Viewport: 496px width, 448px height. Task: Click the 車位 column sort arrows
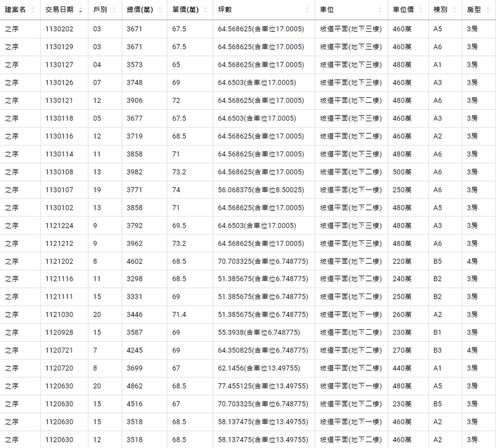pos(380,10)
